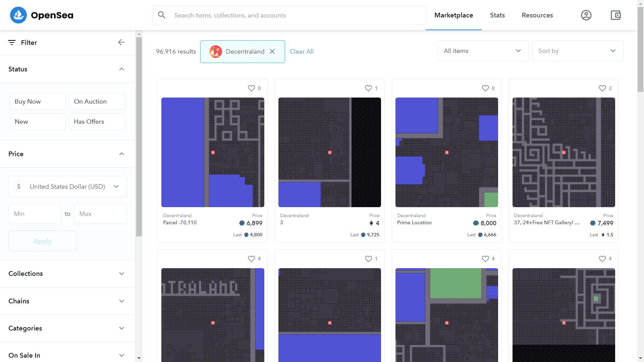644x362 pixels.
Task: Click last price 9,725 text
Action: (373, 235)
